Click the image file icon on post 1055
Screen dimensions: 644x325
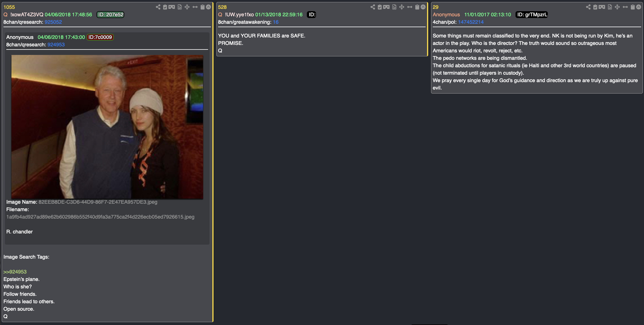(x=179, y=7)
